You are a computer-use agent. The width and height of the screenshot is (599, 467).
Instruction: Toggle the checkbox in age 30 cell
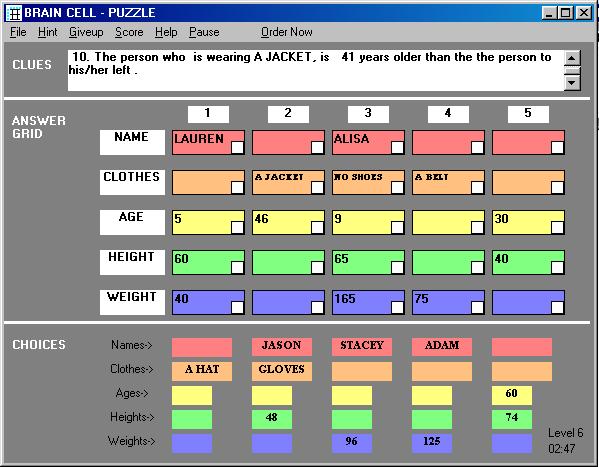(x=557, y=227)
